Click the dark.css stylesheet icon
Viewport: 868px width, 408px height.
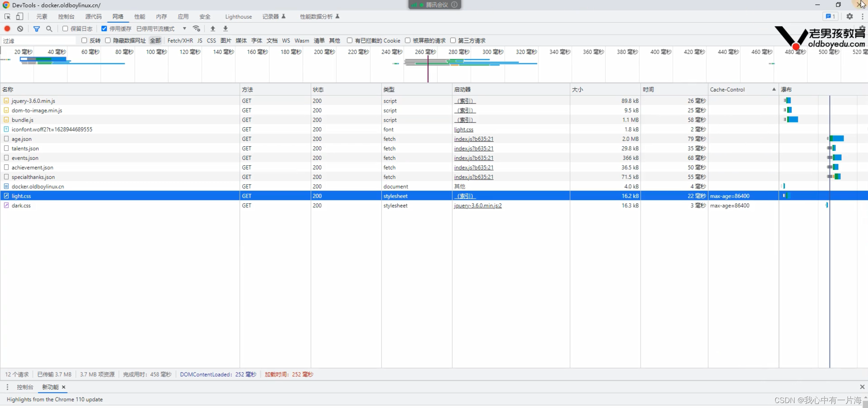tap(6, 205)
